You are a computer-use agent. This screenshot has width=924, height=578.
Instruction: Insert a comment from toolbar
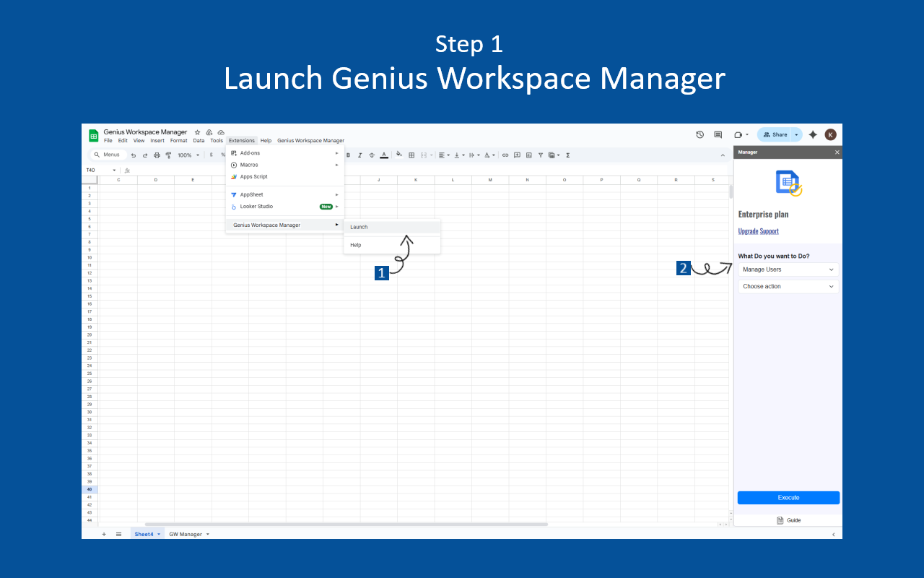[x=517, y=155]
